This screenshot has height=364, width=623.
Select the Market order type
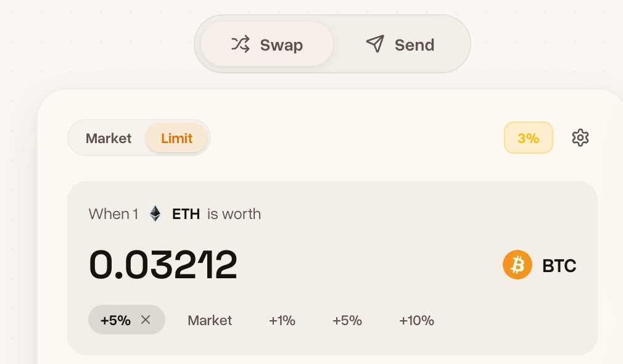click(x=109, y=138)
